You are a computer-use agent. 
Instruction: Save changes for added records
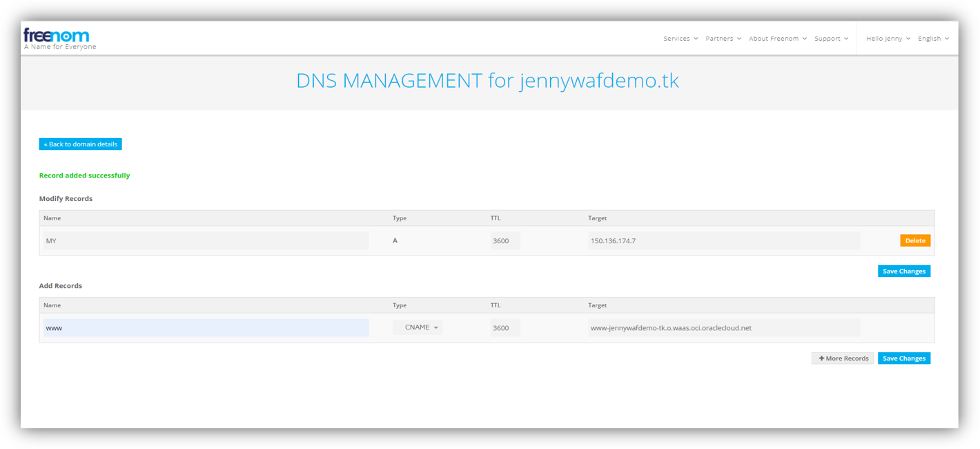[x=903, y=359]
